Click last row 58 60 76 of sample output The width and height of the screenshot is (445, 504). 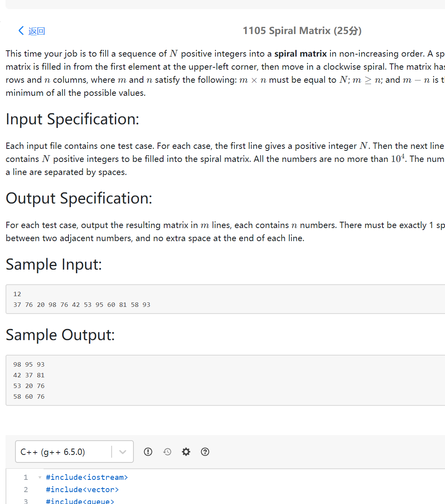pyautogui.click(x=29, y=396)
